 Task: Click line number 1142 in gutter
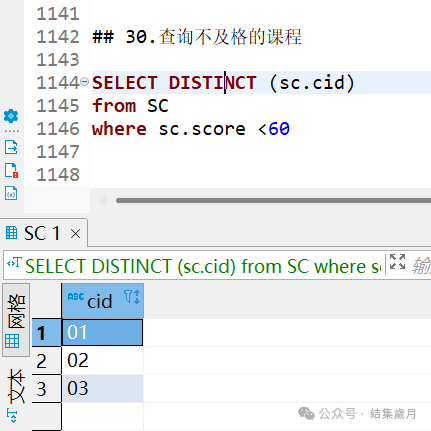58,37
